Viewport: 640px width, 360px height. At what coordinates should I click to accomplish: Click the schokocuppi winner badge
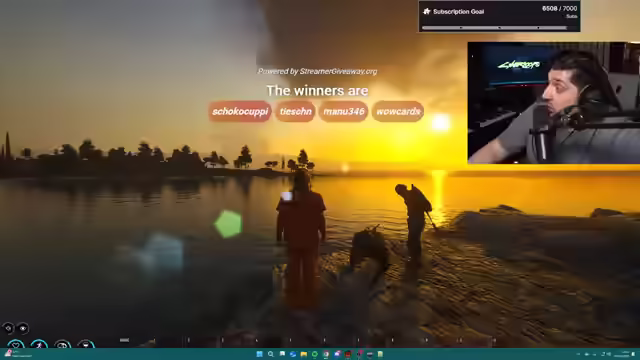[x=240, y=111]
